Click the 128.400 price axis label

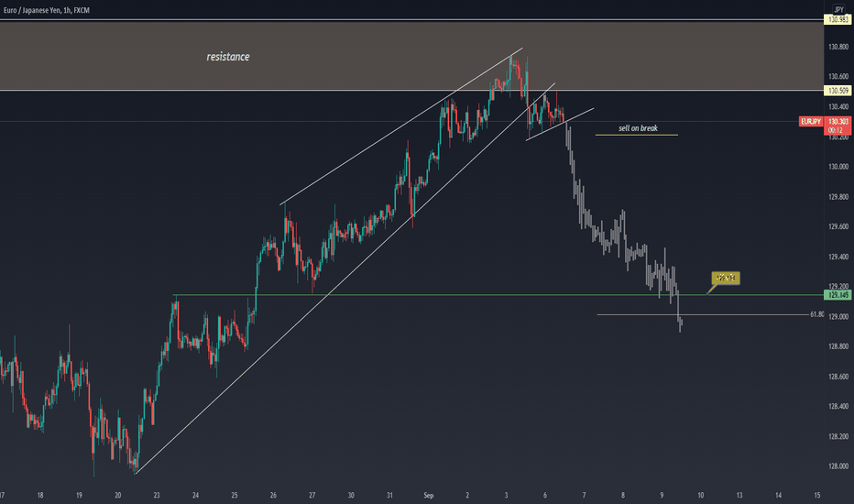(838, 407)
